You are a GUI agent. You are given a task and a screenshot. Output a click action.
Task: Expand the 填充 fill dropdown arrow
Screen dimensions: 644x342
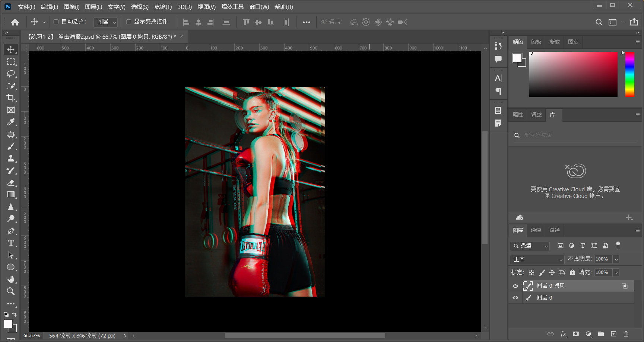coord(616,273)
